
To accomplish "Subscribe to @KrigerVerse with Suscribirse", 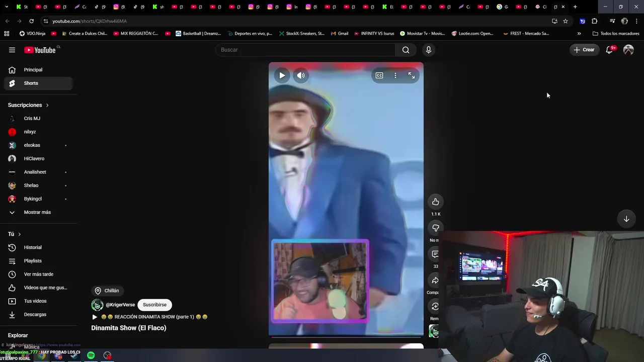I will (x=154, y=305).
